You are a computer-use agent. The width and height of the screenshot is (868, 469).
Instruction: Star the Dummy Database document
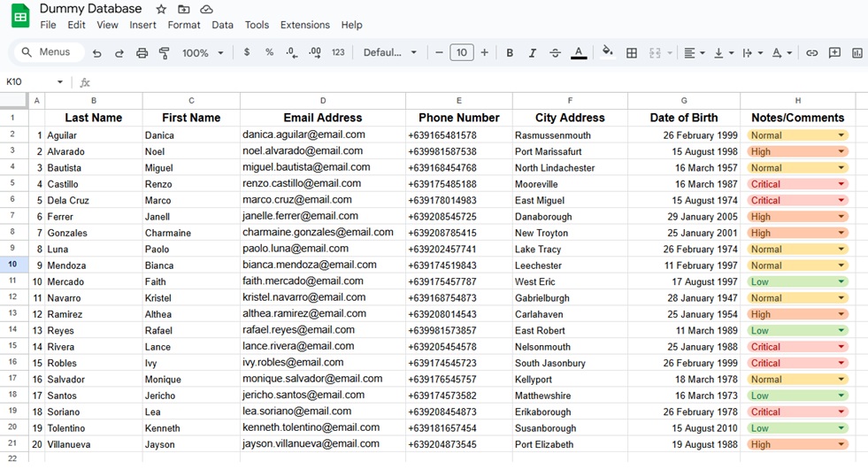click(161, 10)
